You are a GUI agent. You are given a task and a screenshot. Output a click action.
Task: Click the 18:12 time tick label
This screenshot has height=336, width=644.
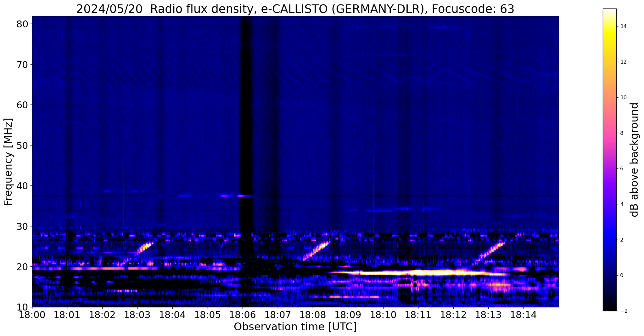click(453, 315)
